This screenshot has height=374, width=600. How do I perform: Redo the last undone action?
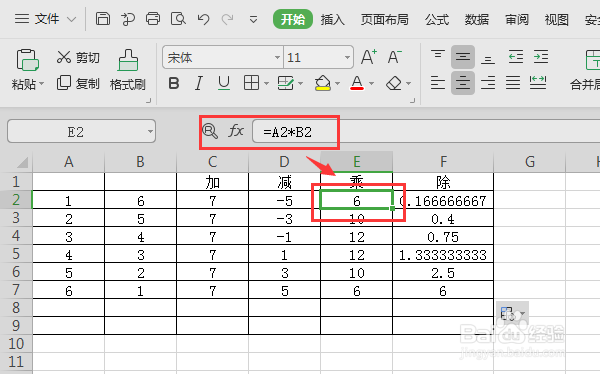(x=228, y=19)
